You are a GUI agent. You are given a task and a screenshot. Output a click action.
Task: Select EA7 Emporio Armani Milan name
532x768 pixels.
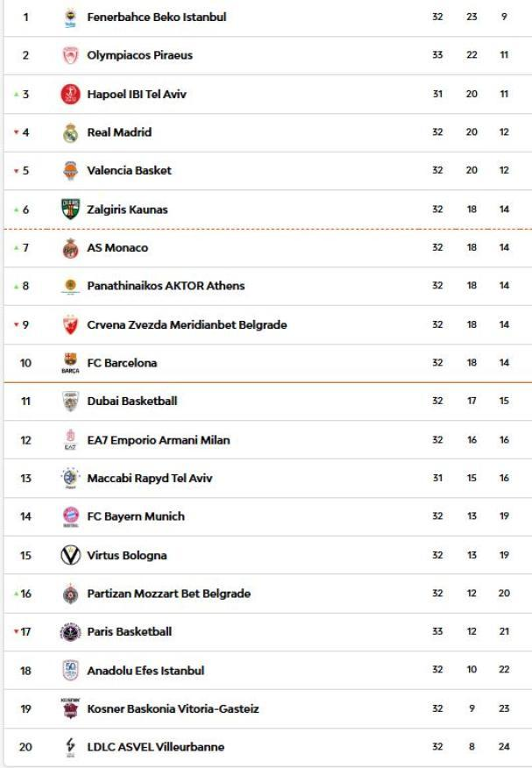(x=158, y=440)
